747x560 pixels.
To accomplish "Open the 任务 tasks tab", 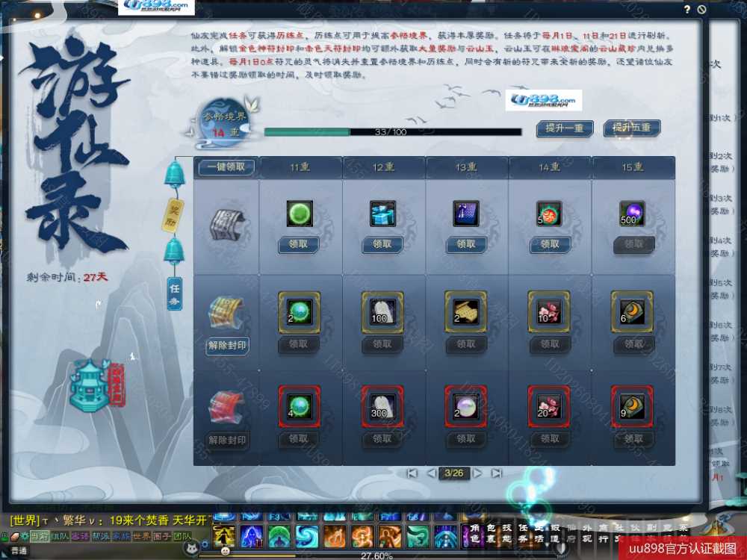I will [175, 294].
